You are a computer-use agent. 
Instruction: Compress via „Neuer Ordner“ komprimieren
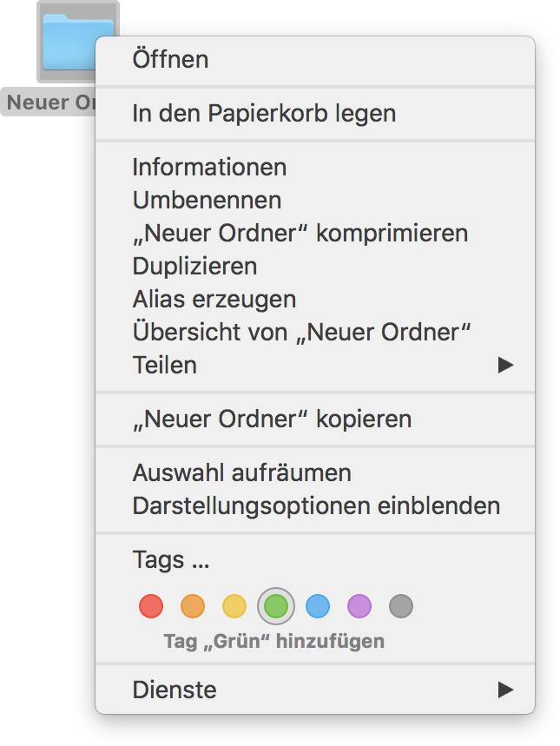300,234
